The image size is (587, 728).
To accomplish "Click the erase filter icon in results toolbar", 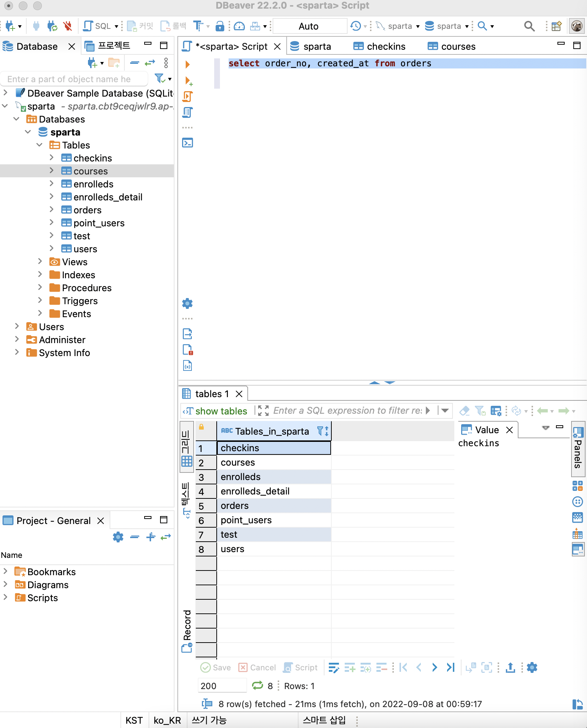I will point(464,410).
